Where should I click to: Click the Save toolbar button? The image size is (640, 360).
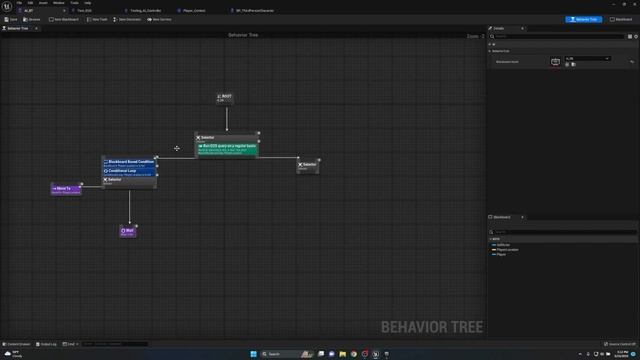[x=11, y=20]
